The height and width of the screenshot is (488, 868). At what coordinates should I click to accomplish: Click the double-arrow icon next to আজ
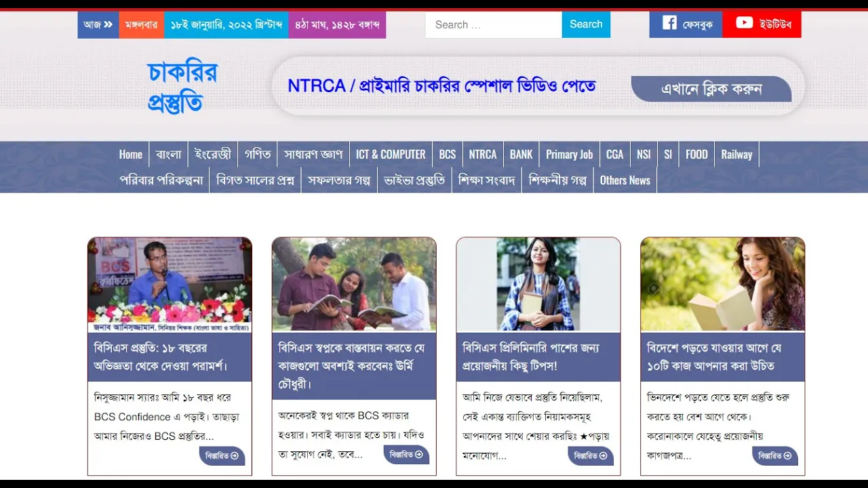[x=108, y=24]
